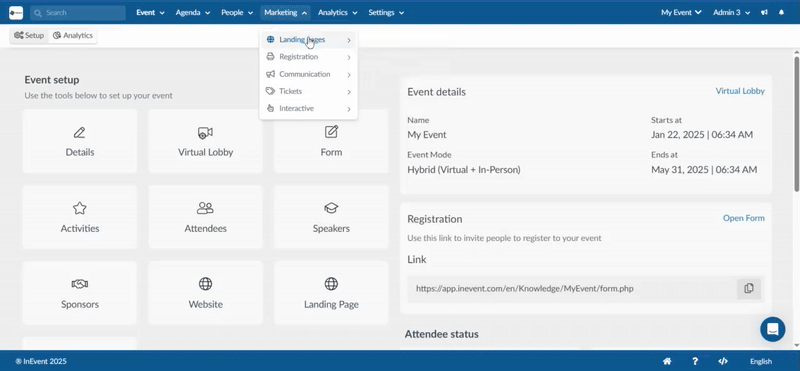This screenshot has width=800, height=371.
Task: Open the Form edit card
Action: pos(331,141)
